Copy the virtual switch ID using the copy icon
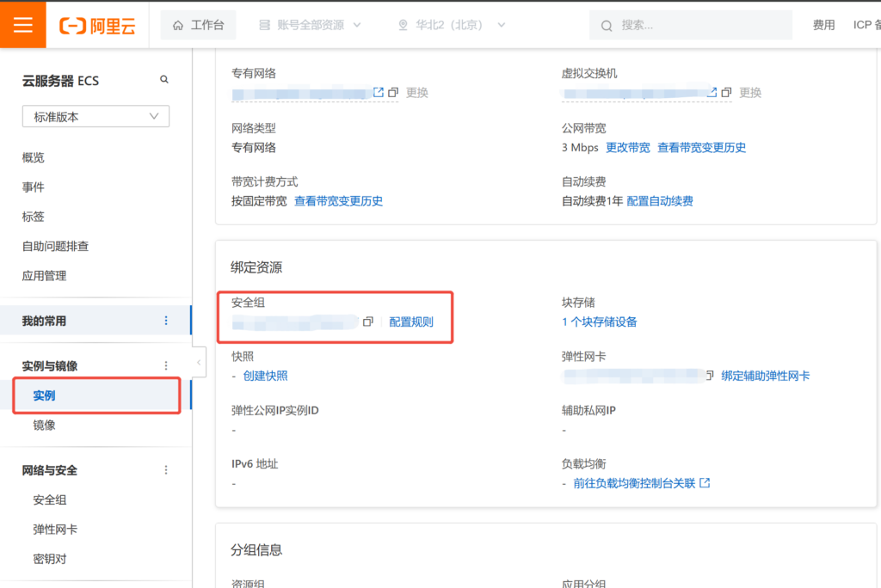881x588 pixels. tap(726, 92)
